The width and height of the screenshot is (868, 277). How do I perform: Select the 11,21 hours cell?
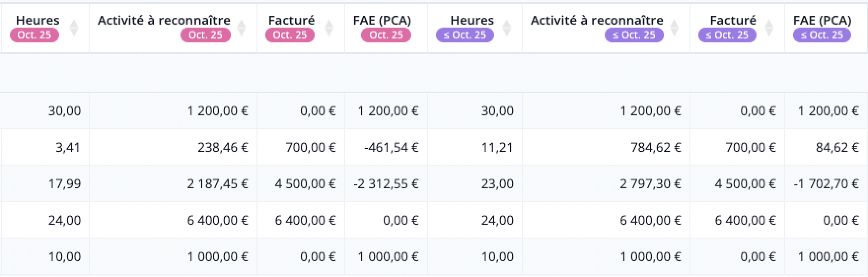click(x=497, y=147)
